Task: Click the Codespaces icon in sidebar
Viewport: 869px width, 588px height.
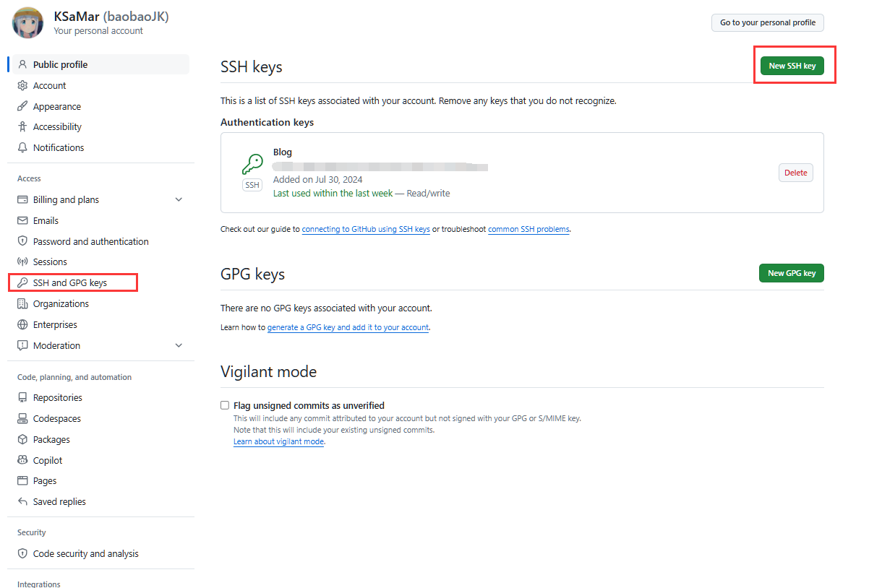Action: 22,418
